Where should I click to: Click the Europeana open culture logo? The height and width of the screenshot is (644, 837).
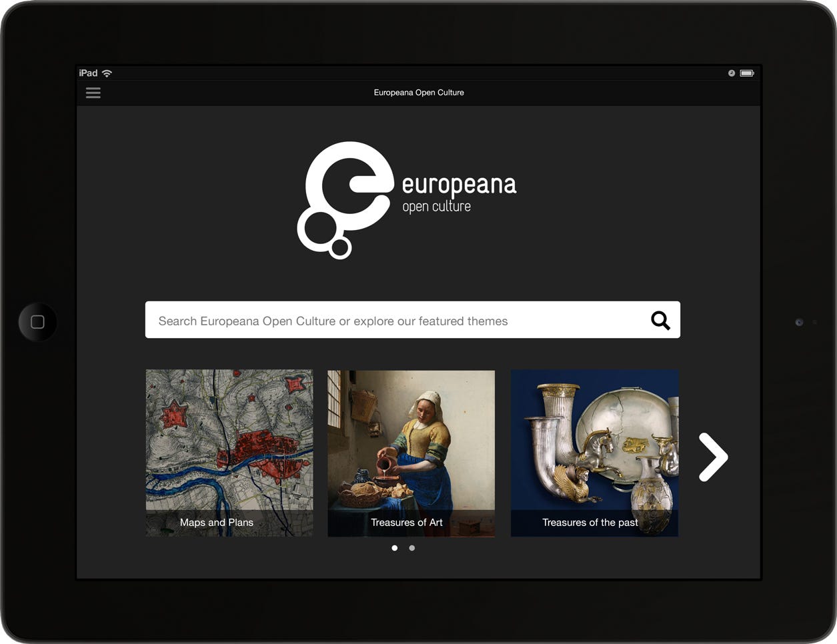[x=407, y=199]
